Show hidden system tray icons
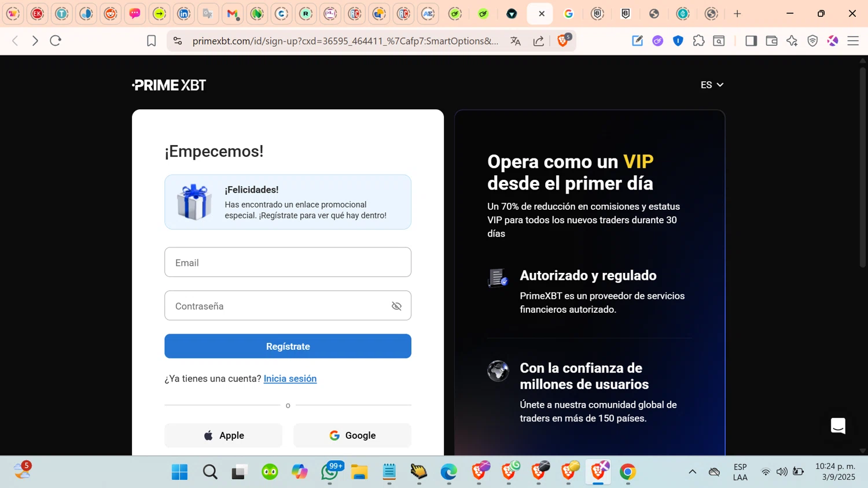Viewport: 868px width, 488px height. click(x=692, y=472)
